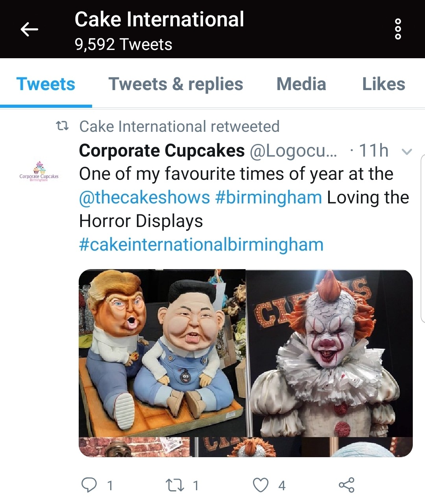
Task: Retweet the Corporate Cupcakes post
Action: [174, 485]
